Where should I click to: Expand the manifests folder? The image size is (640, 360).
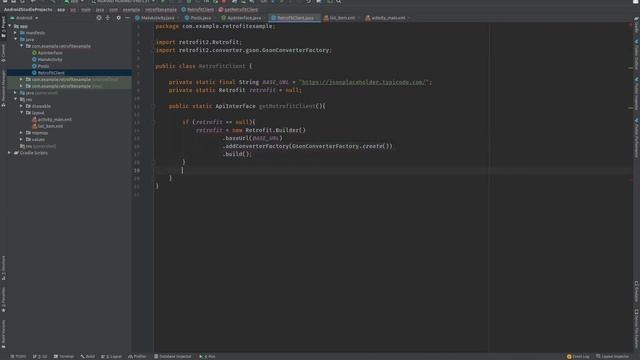16,33
